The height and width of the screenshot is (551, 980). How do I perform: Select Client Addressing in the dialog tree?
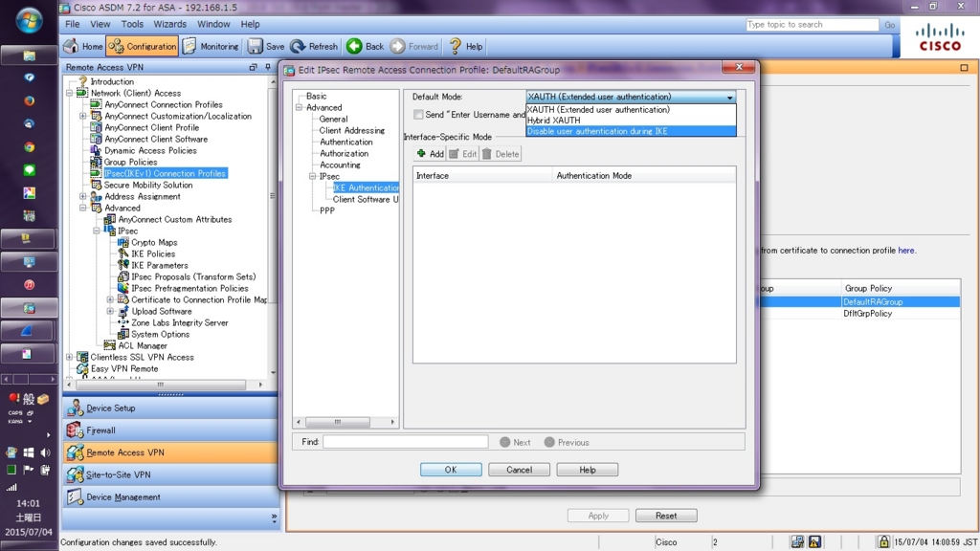pos(352,130)
